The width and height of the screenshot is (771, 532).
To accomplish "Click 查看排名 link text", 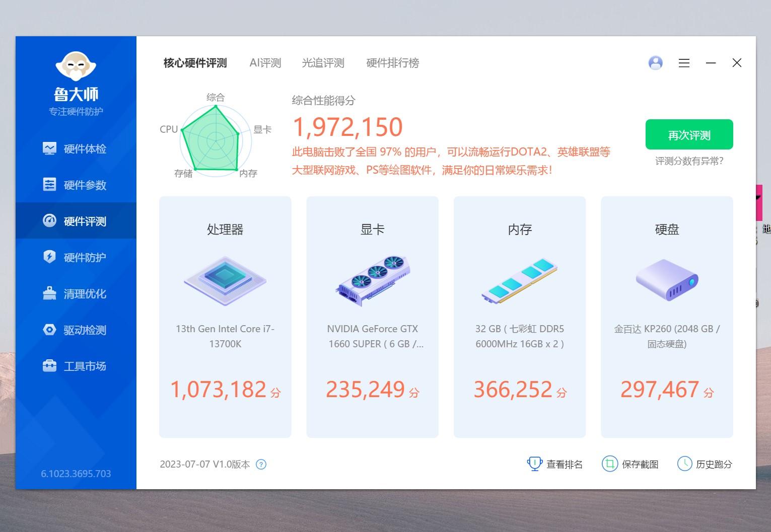I will [565, 465].
